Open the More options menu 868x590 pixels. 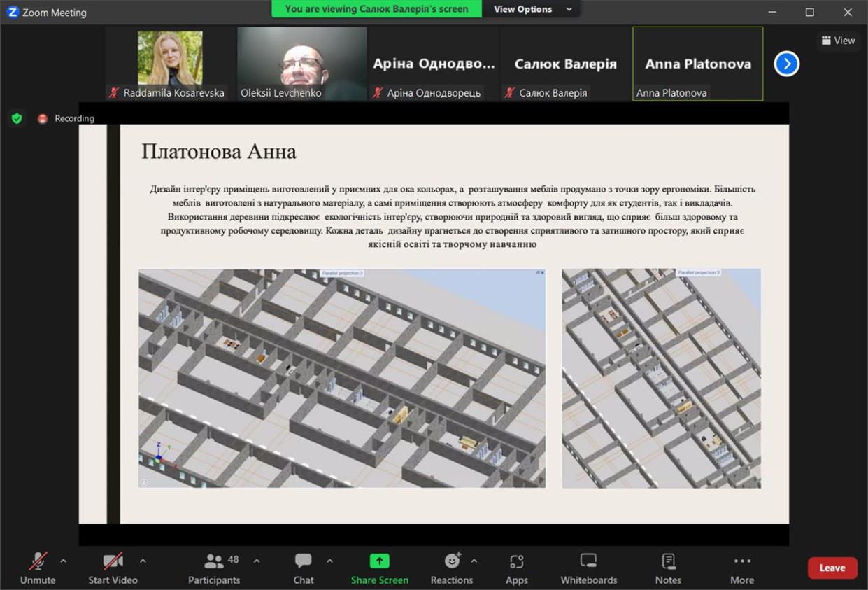(x=742, y=568)
